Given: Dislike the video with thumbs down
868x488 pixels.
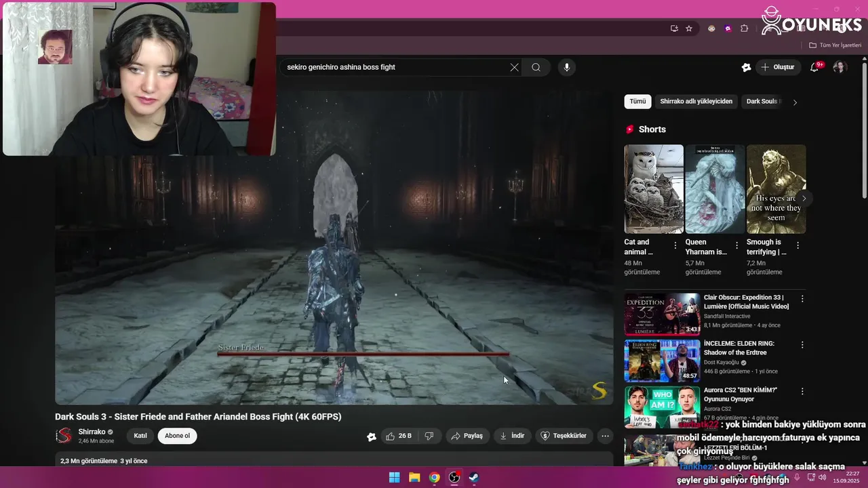Looking at the screenshot, I should pyautogui.click(x=429, y=436).
